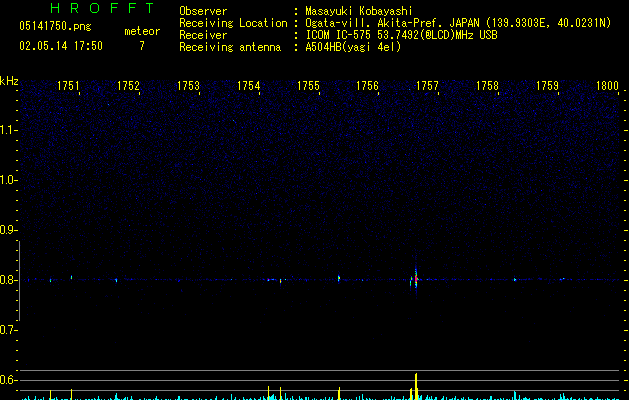Click the 1754 time axis label

[x=248, y=86]
